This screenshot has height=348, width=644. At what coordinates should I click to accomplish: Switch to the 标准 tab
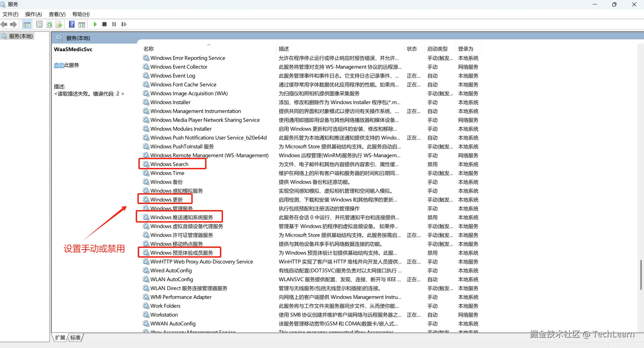coord(75,338)
